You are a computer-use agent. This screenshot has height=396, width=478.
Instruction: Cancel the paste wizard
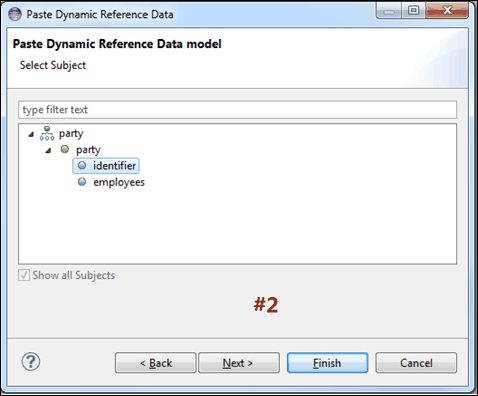click(x=416, y=363)
